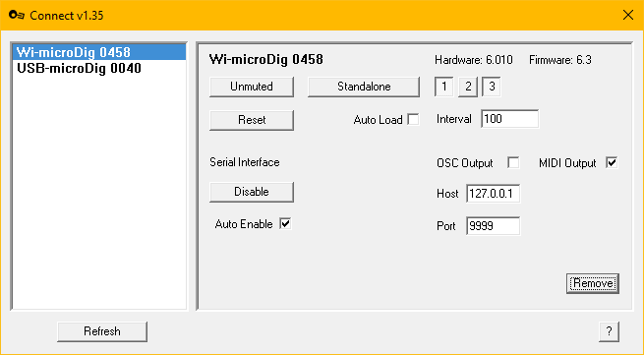Uncheck the MIDI Output checkbox

pyautogui.click(x=612, y=162)
